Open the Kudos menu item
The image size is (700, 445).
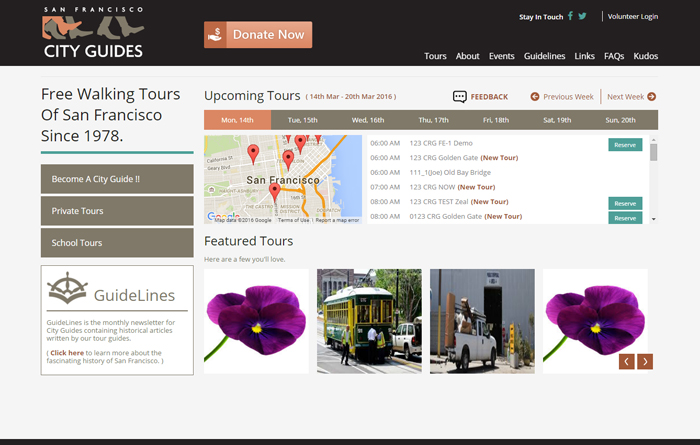click(646, 56)
